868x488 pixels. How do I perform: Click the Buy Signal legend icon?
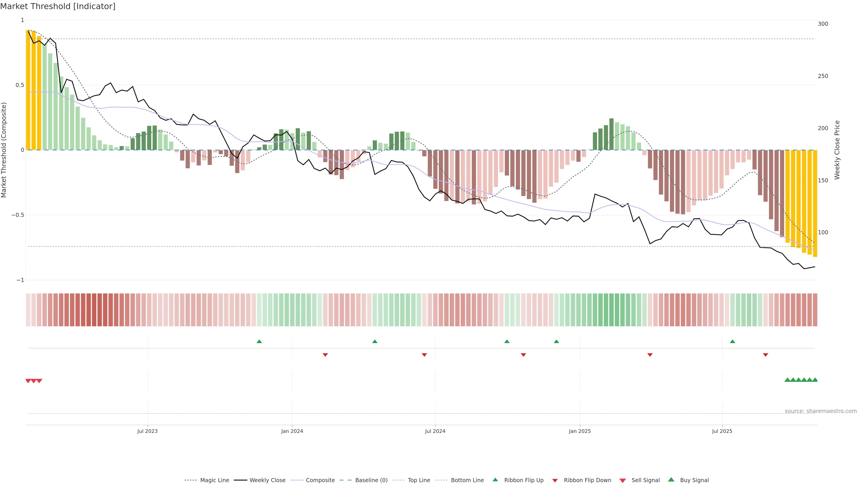tap(671, 480)
